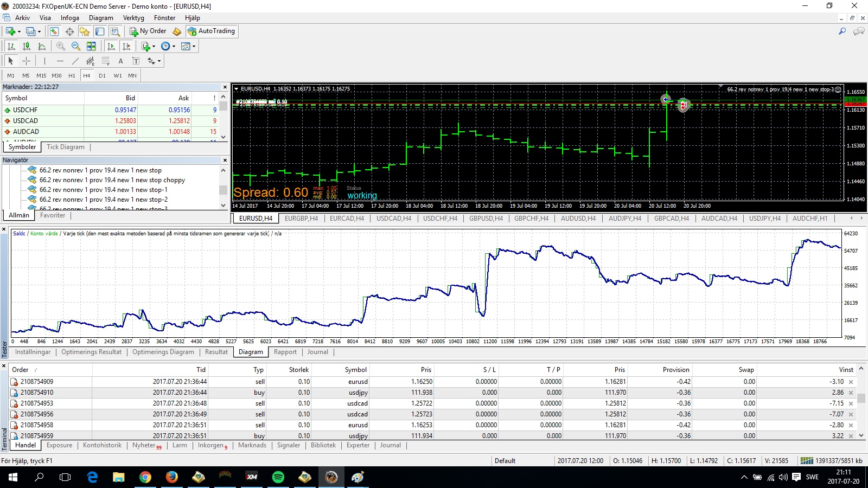
Task: Select the USDCAD row in Market Watch
Action: tap(110, 121)
